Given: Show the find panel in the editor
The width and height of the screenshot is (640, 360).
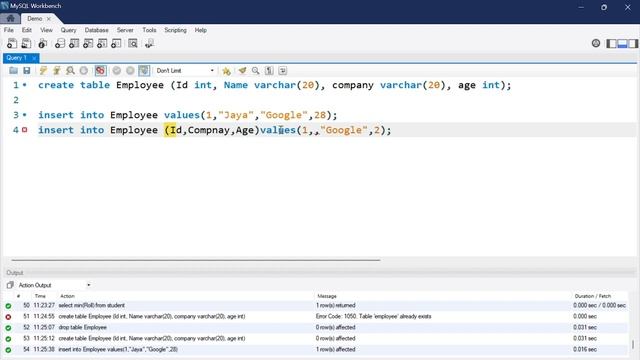Looking at the screenshot, I should click(x=256, y=71).
